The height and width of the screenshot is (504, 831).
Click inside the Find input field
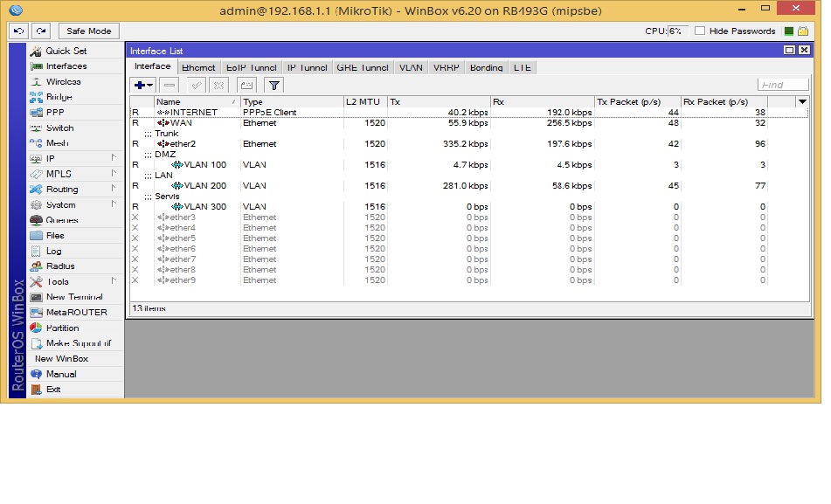point(782,84)
